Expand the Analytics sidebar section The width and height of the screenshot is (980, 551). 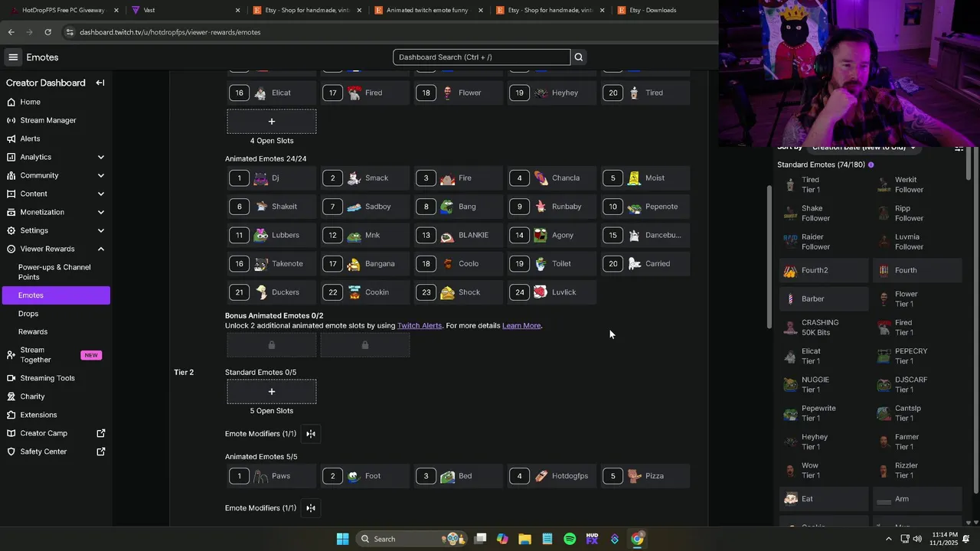(x=101, y=157)
